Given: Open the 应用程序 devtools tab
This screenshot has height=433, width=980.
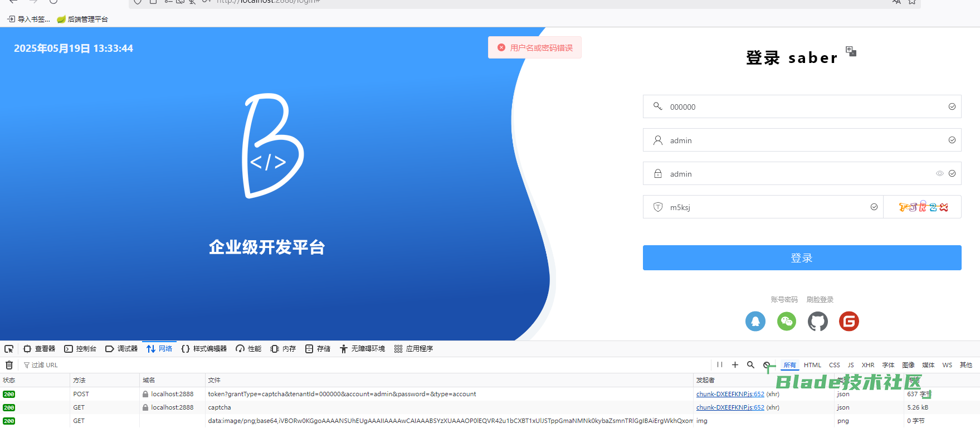Looking at the screenshot, I should pos(413,349).
